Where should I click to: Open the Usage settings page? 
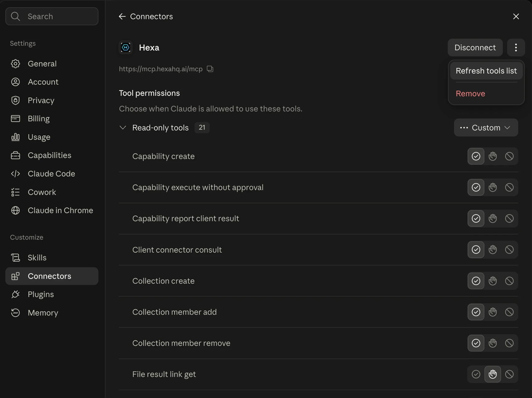pyautogui.click(x=52, y=137)
